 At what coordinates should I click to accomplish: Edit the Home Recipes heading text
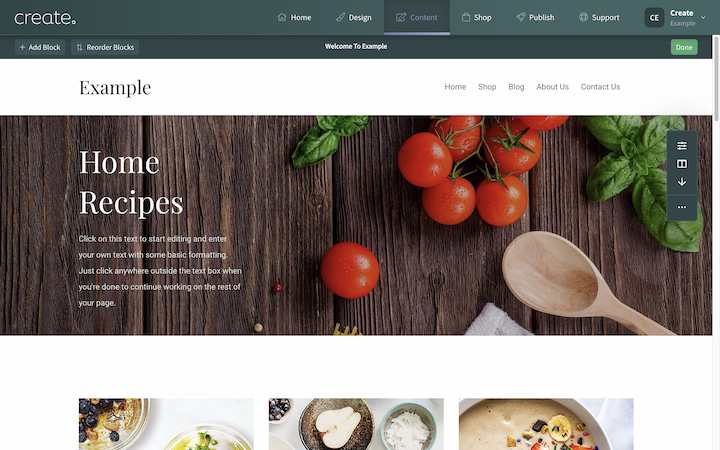pyautogui.click(x=131, y=182)
